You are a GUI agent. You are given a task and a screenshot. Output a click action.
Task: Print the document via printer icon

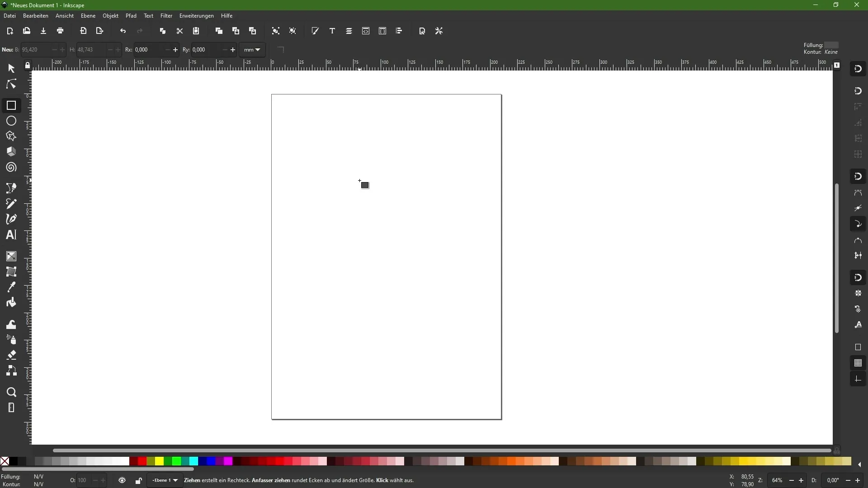click(60, 31)
